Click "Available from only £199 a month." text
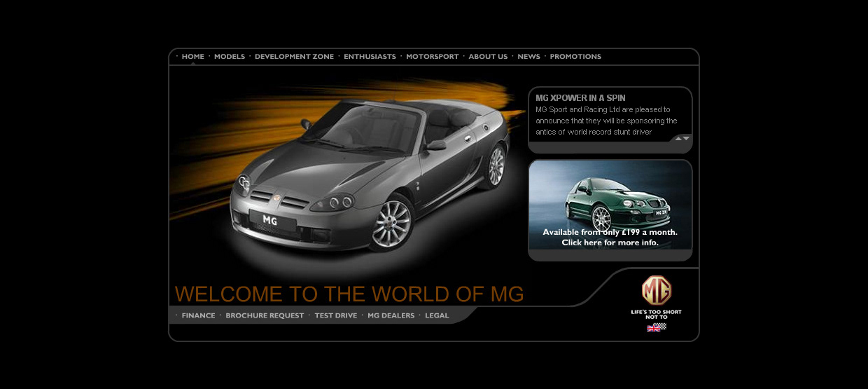Viewport: 868px width, 389px height. [610, 232]
